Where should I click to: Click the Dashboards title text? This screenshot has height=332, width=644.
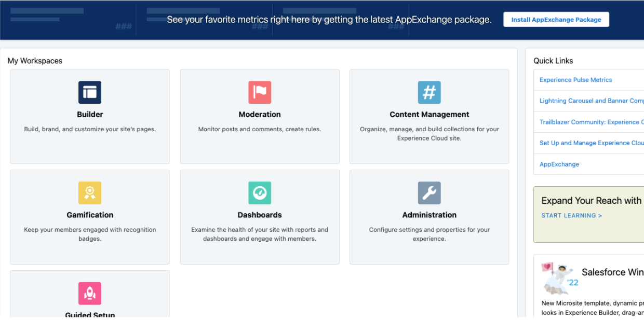tap(260, 215)
